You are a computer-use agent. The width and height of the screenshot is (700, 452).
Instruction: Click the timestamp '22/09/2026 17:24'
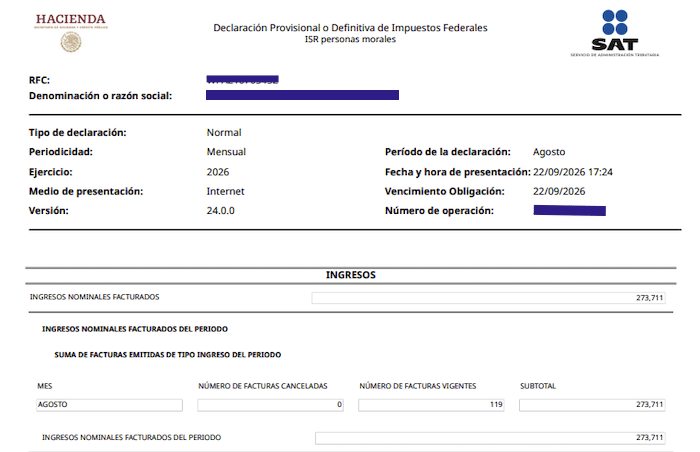(573, 172)
